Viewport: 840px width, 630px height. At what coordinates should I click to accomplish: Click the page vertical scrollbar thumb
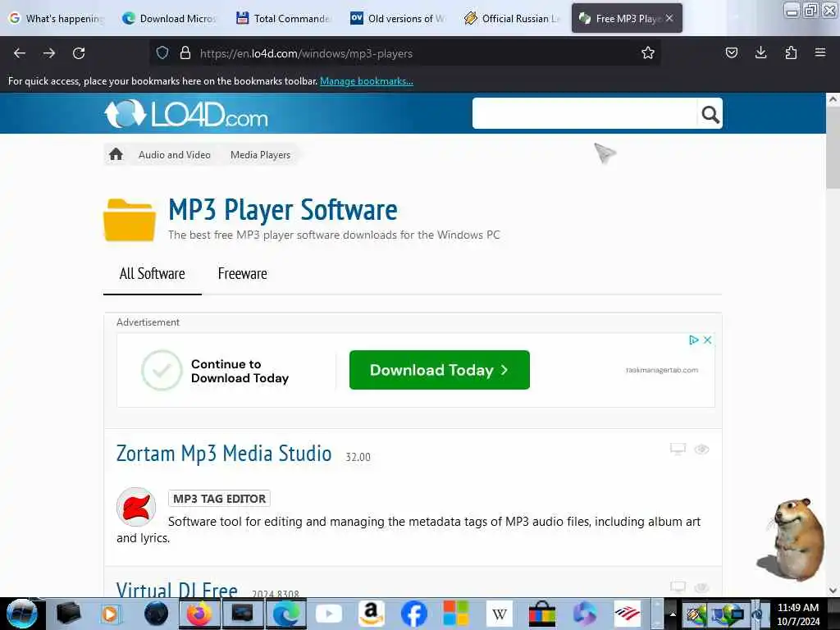pos(833,149)
